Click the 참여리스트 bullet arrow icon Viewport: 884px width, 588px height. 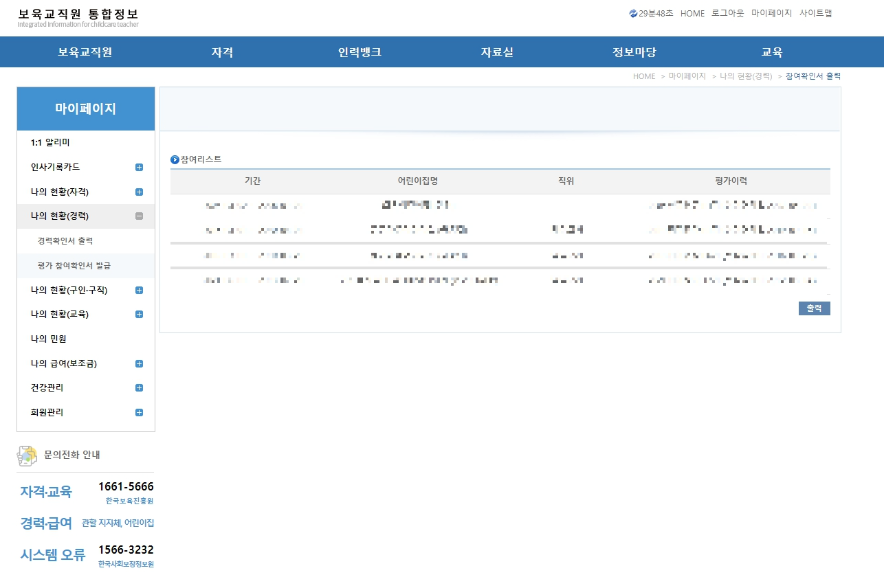coord(175,159)
